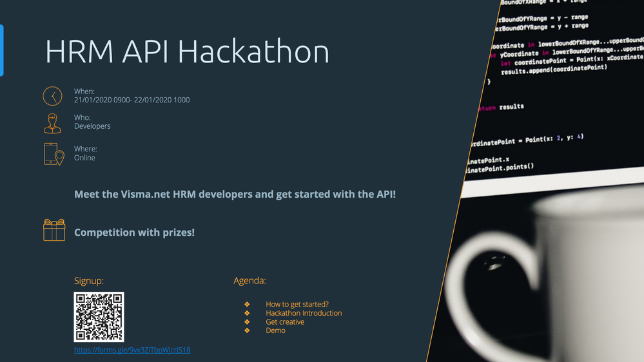Click the 'Signup:' heading
Screen dimensions: 644x362
coord(89,281)
